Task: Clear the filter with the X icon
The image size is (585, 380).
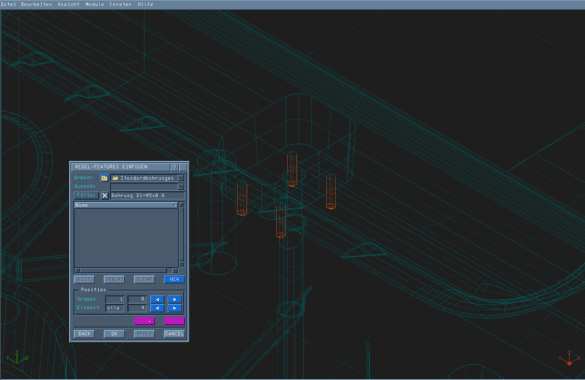Action: click(104, 195)
